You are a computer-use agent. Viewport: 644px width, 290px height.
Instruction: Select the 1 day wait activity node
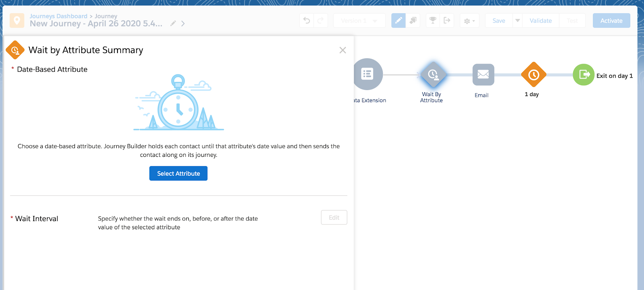click(534, 74)
